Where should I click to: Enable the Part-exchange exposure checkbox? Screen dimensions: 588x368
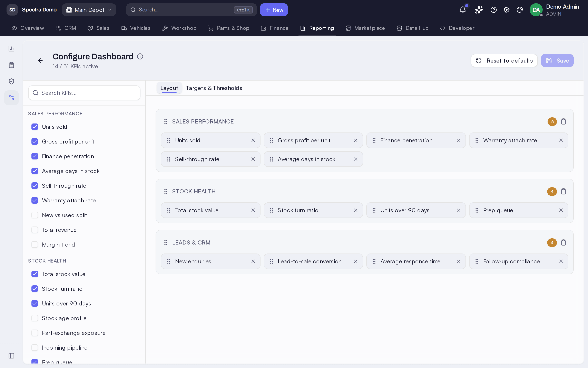point(35,333)
